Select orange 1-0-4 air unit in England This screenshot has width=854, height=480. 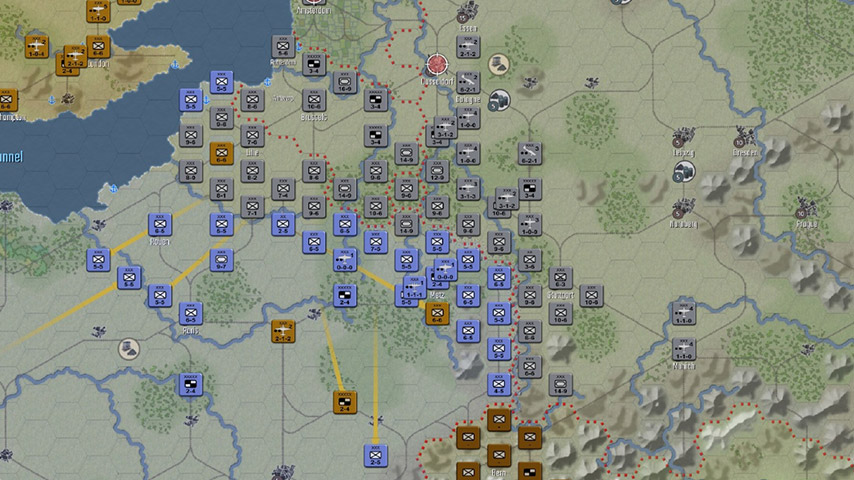(x=36, y=47)
